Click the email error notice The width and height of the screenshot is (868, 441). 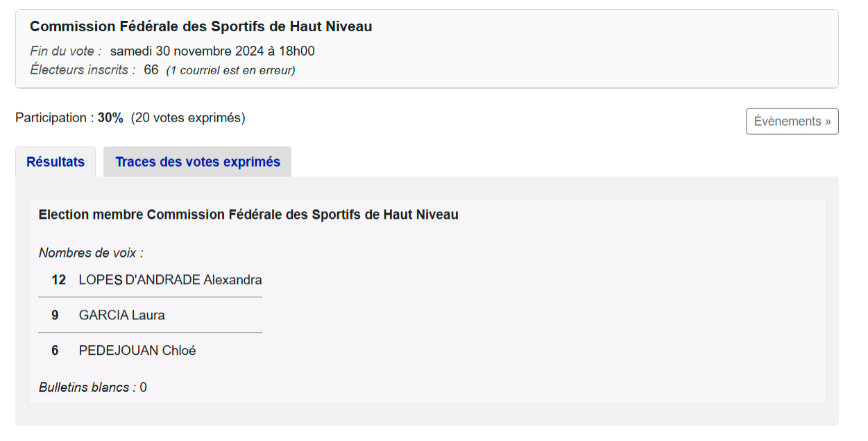tap(230, 70)
